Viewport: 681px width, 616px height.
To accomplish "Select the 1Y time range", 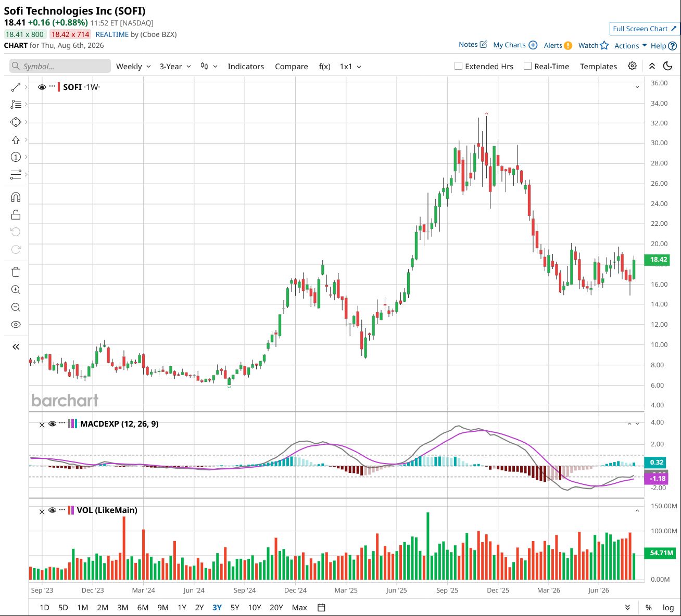I will point(182,608).
